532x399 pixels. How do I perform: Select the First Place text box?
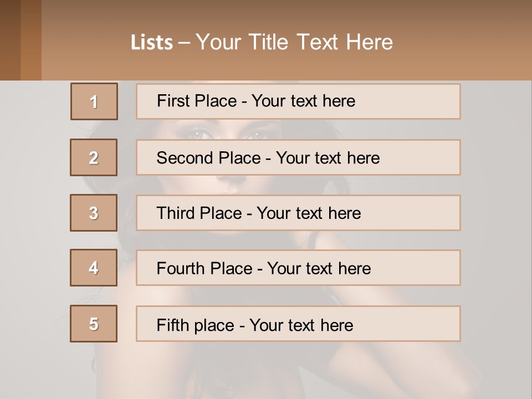point(298,101)
